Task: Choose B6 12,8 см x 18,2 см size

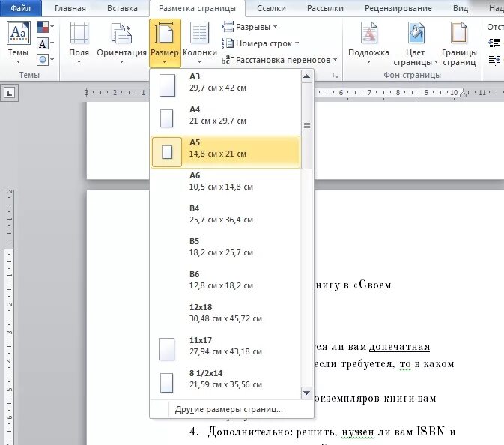Action: (x=225, y=284)
